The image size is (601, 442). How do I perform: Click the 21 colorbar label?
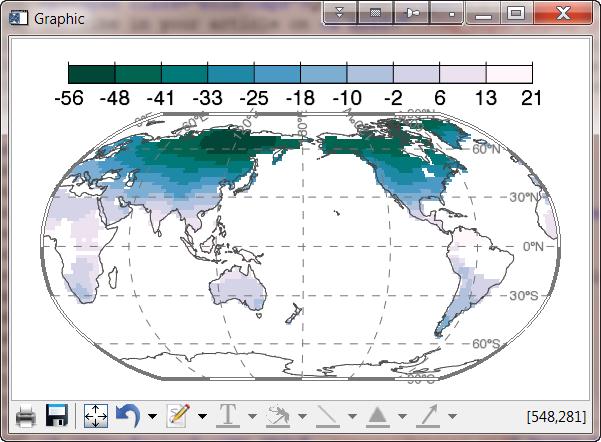coord(532,98)
